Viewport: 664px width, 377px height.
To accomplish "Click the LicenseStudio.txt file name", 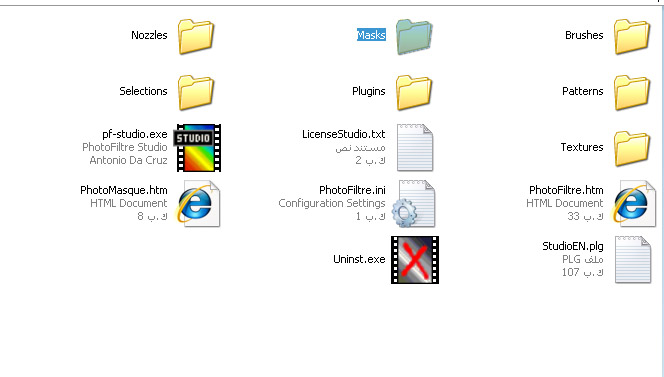I will coord(343,134).
